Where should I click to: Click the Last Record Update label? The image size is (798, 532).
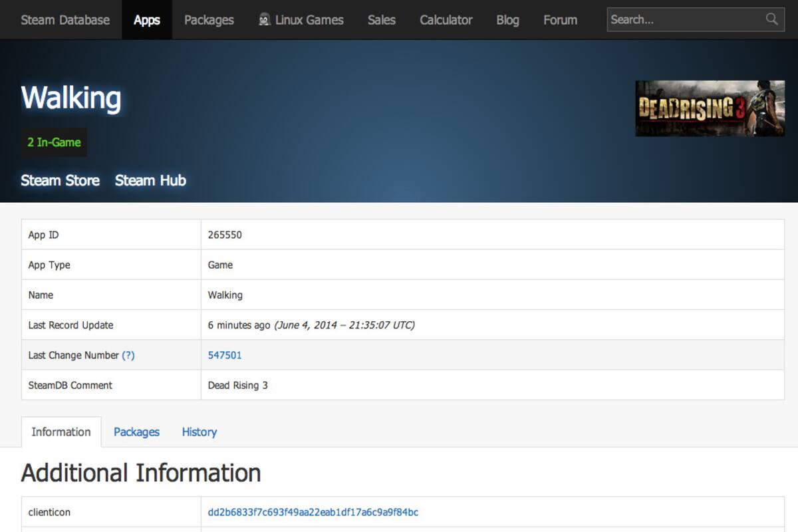pyautogui.click(x=70, y=325)
